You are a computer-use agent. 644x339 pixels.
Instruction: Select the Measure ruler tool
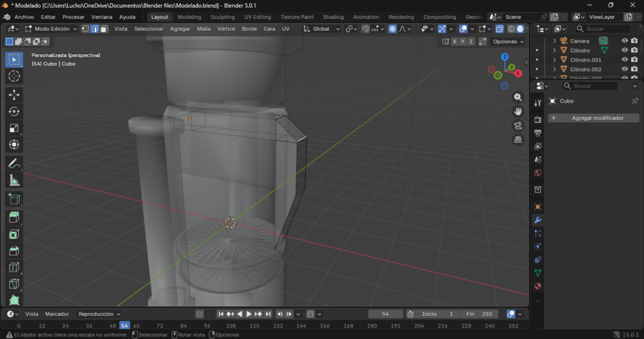[x=14, y=180]
